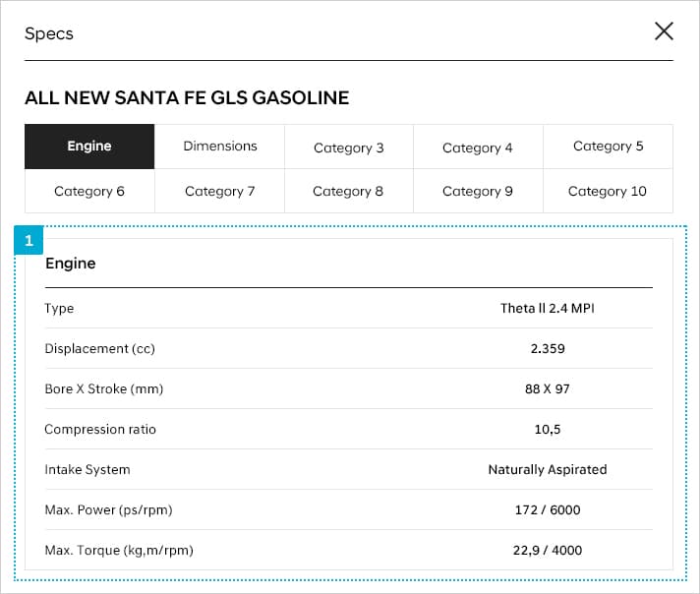The width and height of the screenshot is (700, 594).
Task: Click the blue number 1 marker badge
Action: click(x=29, y=240)
